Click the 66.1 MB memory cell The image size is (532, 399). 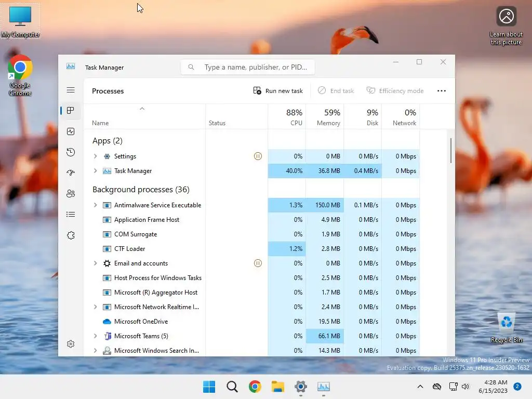pos(325,336)
